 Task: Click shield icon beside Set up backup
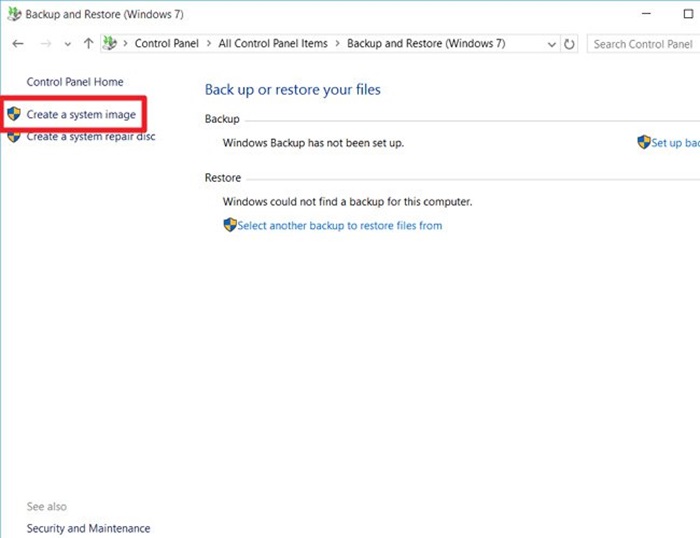(644, 143)
